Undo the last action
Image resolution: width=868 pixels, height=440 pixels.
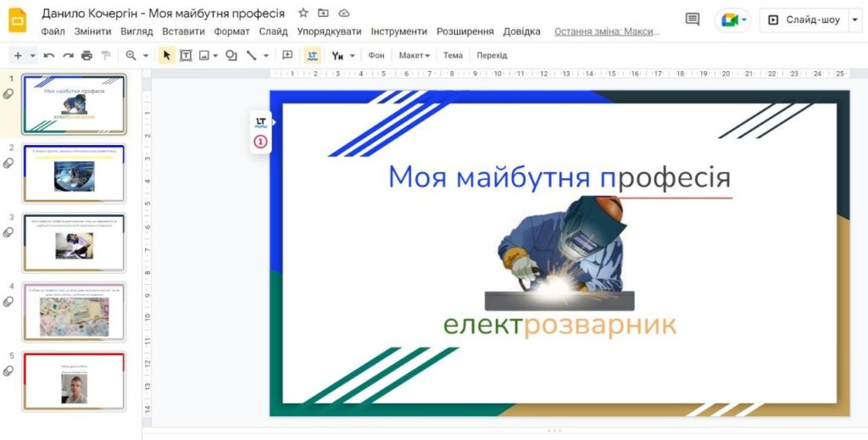(x=49, y=55)
